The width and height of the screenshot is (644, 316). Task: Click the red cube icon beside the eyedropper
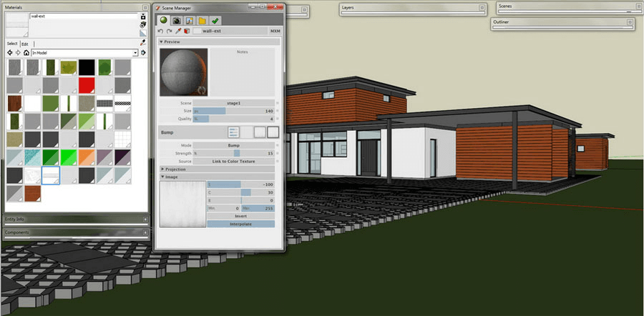[187, 31]
